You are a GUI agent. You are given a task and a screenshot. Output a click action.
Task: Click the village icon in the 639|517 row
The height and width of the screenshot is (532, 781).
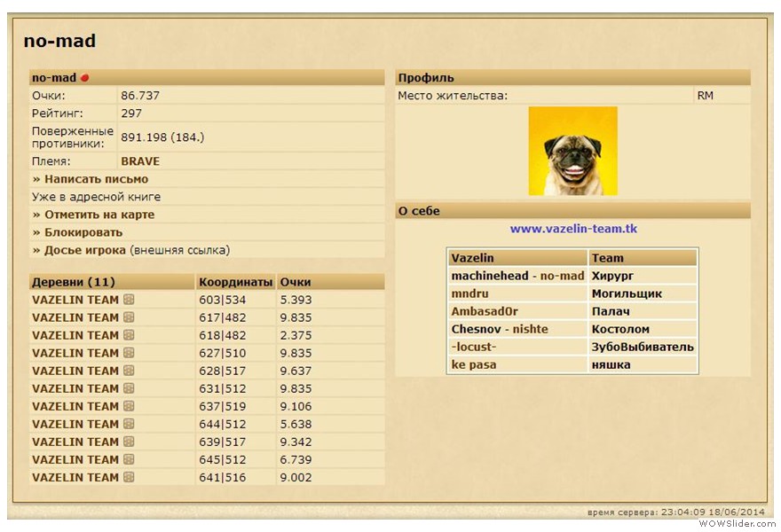pyautogui.click(x=129, y=442)
